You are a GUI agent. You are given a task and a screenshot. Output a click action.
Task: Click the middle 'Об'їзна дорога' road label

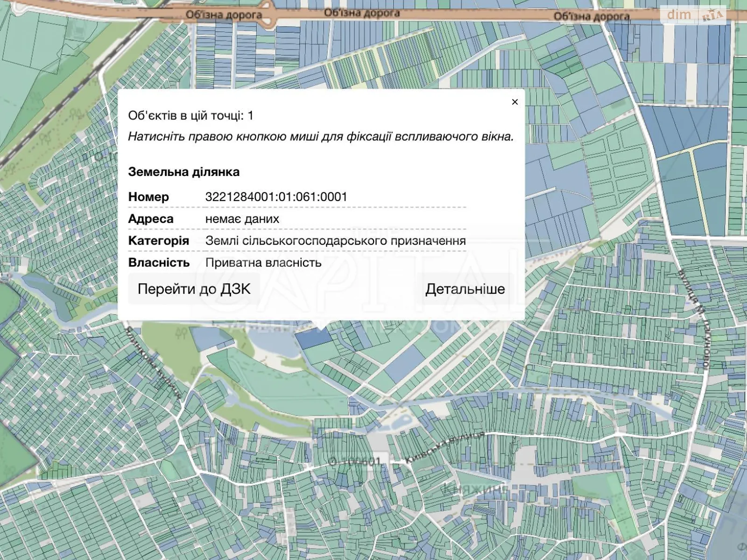point(362,13)
